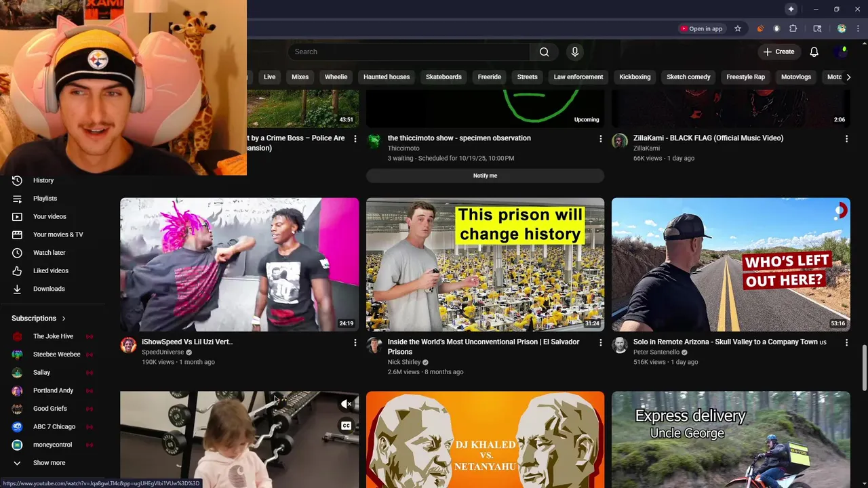
Task: Select the Freestyle Rap chip
Action: click(745, 77)
